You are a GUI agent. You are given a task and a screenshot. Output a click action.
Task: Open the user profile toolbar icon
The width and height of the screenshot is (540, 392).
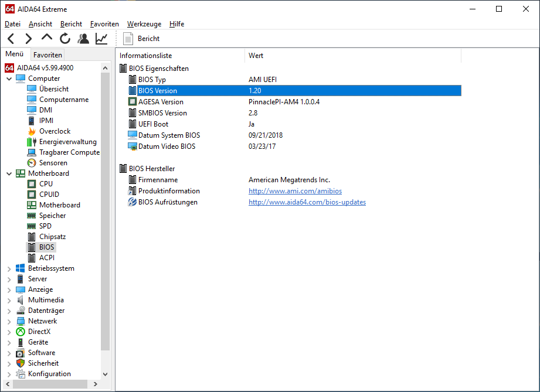click(x=83, y=39)
